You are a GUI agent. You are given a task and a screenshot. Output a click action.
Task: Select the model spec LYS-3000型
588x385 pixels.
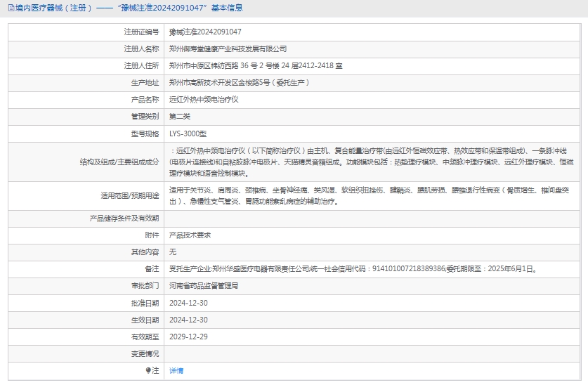(x=188, y=133)
